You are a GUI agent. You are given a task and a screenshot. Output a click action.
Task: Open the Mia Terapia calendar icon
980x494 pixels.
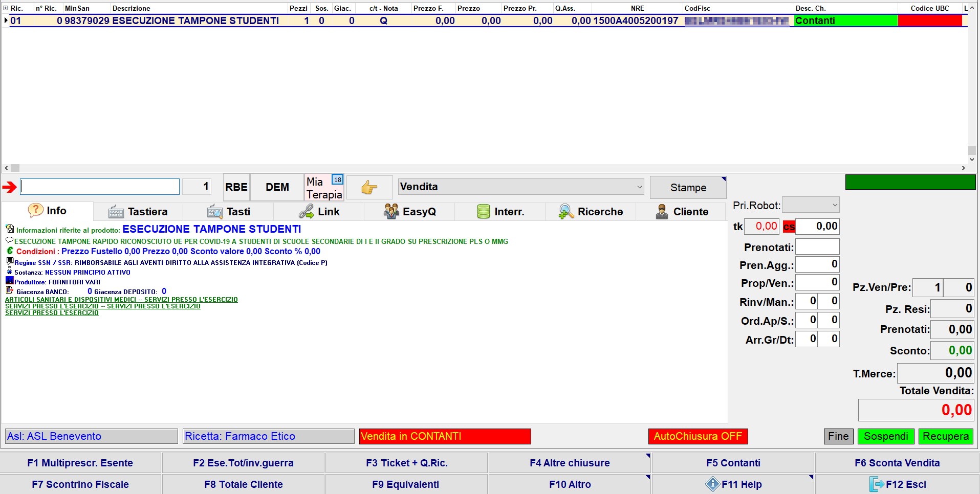point(337,180)
